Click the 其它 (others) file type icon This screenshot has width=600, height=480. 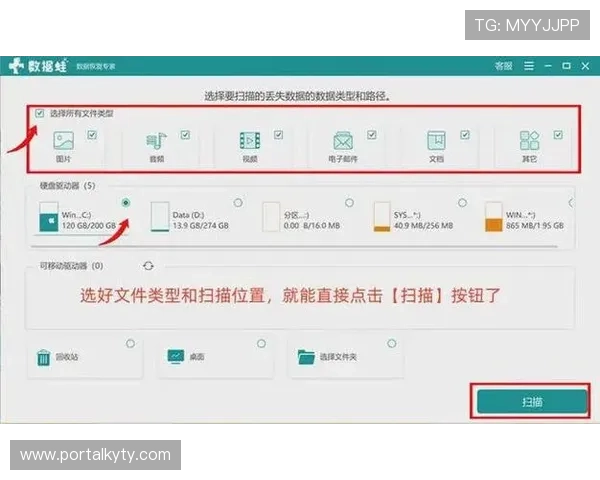coord(530,140)
